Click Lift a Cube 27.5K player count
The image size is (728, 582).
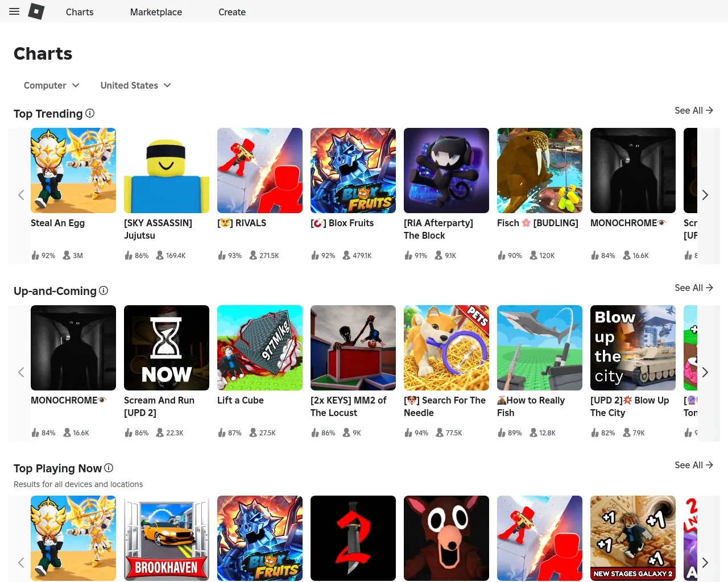click(x=262, y=433)
